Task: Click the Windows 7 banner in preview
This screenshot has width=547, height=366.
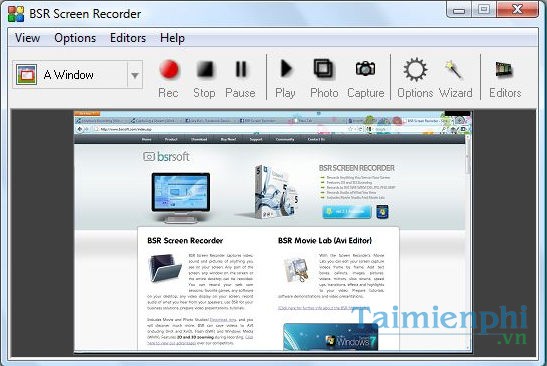Action: [x=330, y=337]
